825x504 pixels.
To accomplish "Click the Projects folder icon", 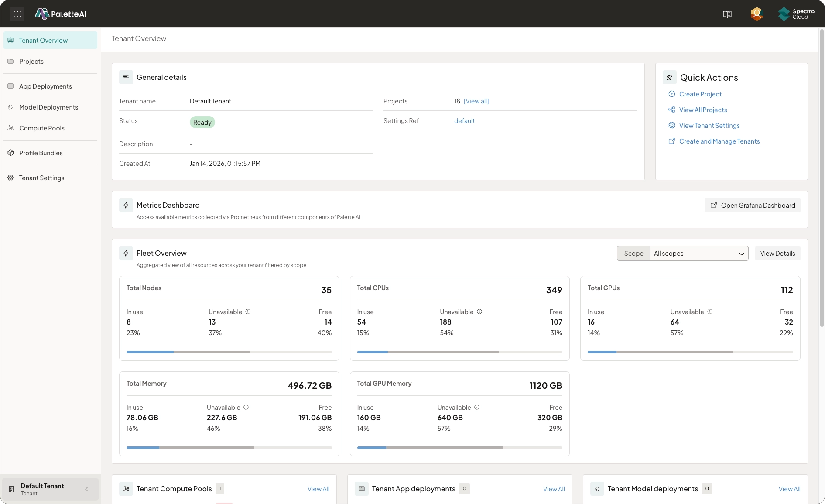I will point(10,61).
